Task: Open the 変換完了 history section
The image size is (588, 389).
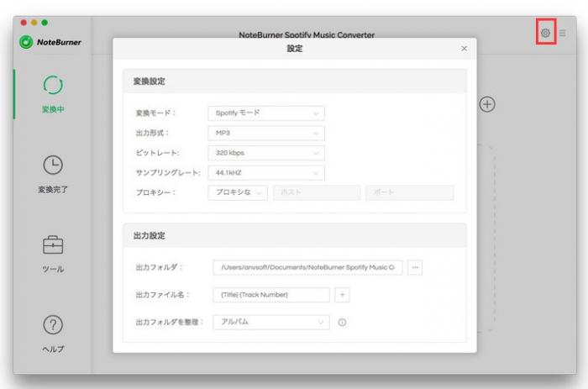Action: (x=53, y=175)
